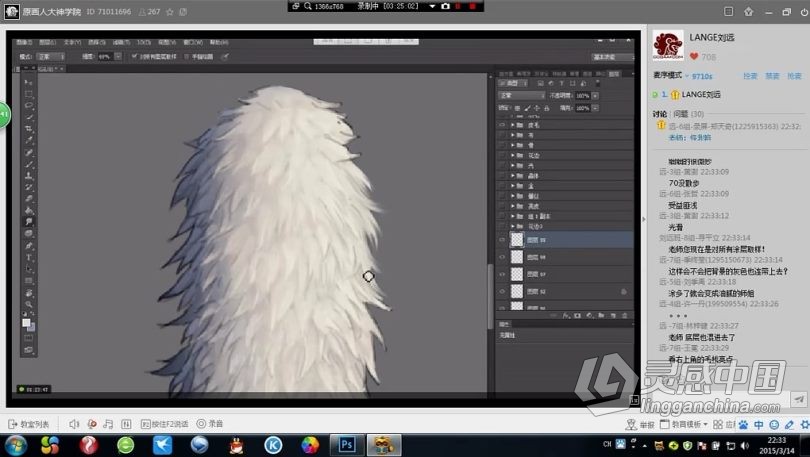Click the 教室列表 button
The image size is (810, 457).
(x=29, y=424)
